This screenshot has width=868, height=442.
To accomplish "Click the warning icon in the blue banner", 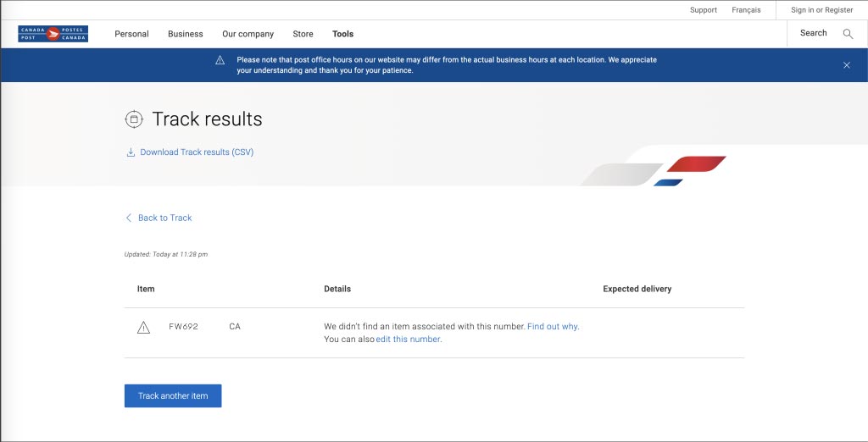I will (x=220, y=60).
